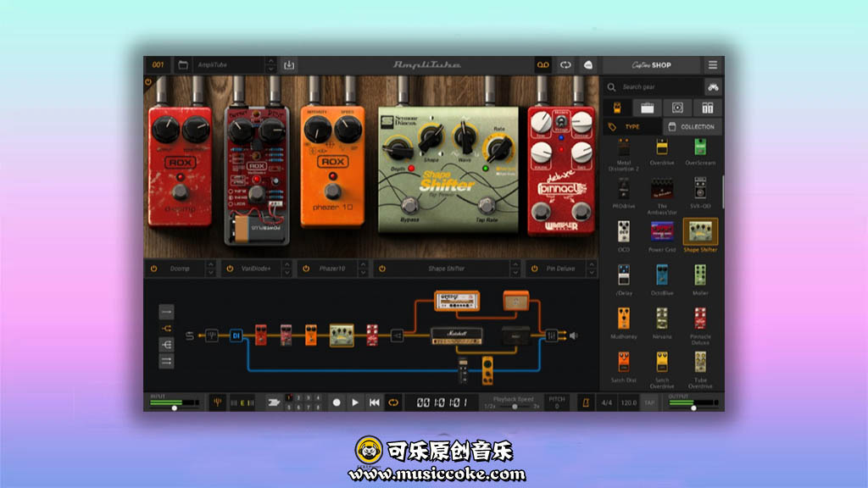Select the Power Grid pedal in browser
The height and width of the screenshot is (488, 868).
click(x=662, y=236)
